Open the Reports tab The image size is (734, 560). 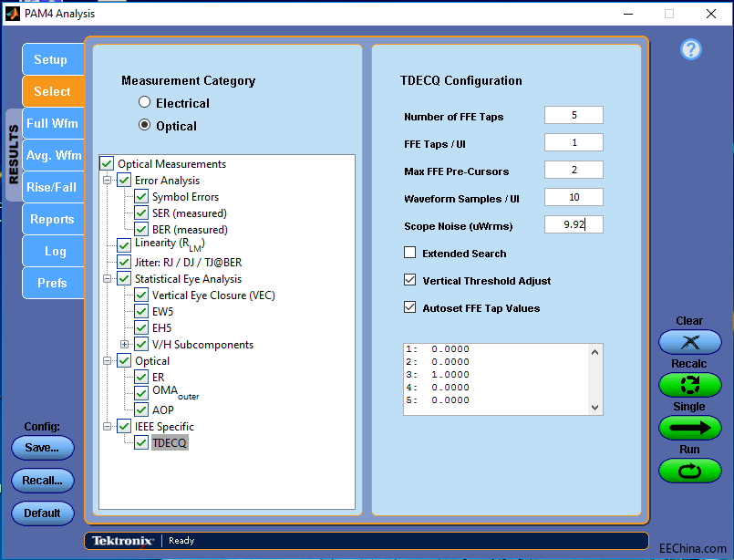[53, 219]
